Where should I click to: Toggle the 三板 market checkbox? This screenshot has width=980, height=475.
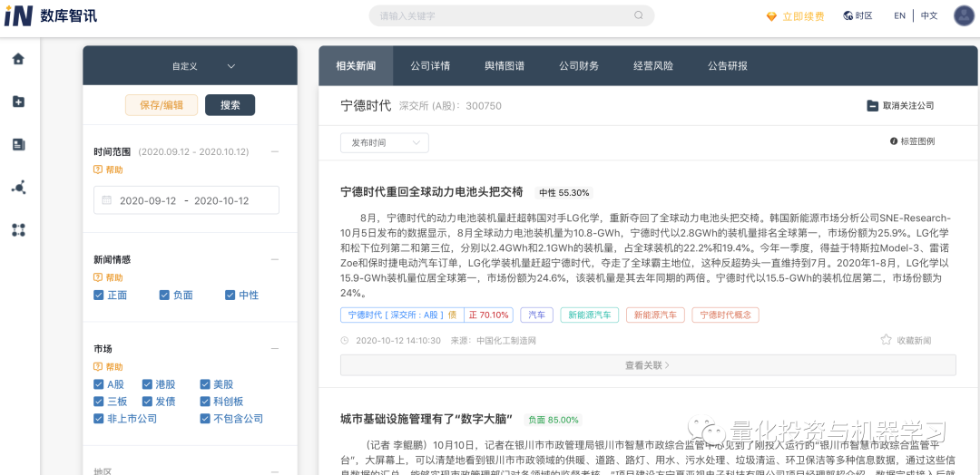click(x=98, y=402)
